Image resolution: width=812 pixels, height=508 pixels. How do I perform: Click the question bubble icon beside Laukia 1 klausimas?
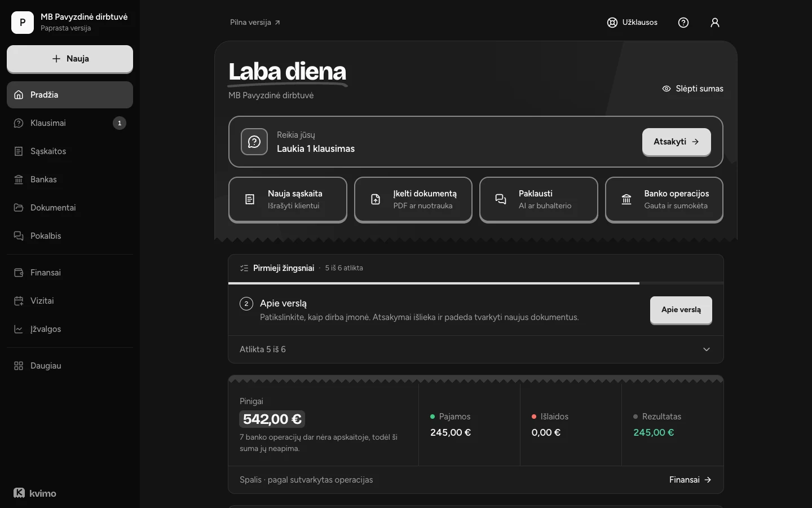pyautogui.click(x=254, y=142)
